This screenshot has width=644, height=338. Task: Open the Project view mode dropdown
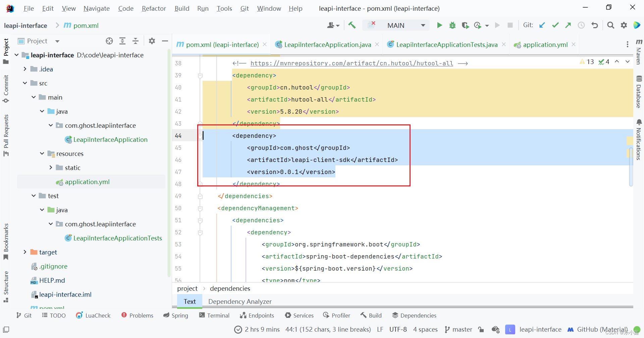tap(57, 41)
